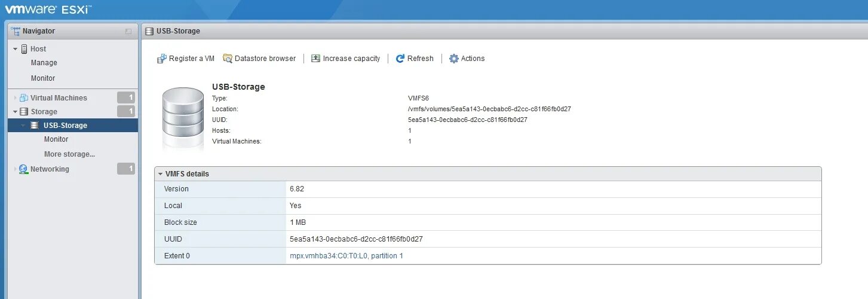
Task: Open Monitor under USB-Storage
Action: click(x=56, y=139)
